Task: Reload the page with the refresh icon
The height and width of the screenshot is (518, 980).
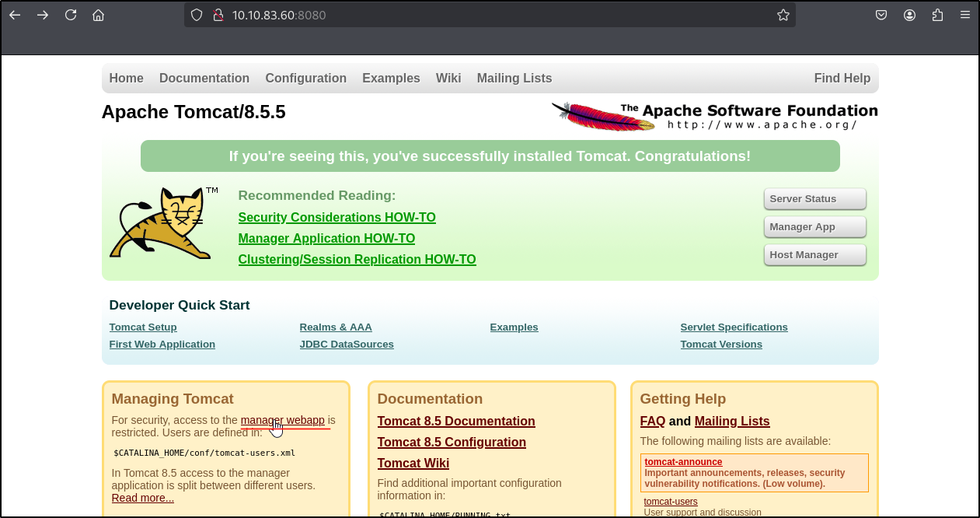Action: 71,15
